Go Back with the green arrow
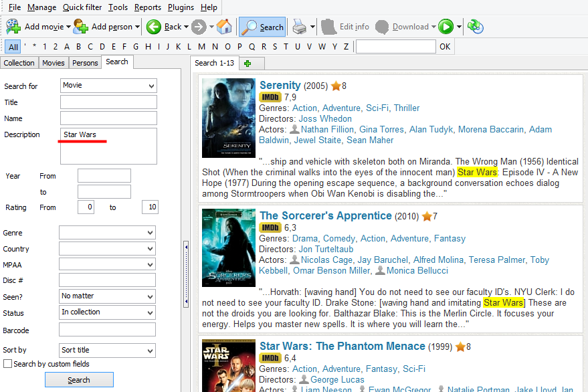The width and height of the screenshot is (588, 392). point(153,27)
